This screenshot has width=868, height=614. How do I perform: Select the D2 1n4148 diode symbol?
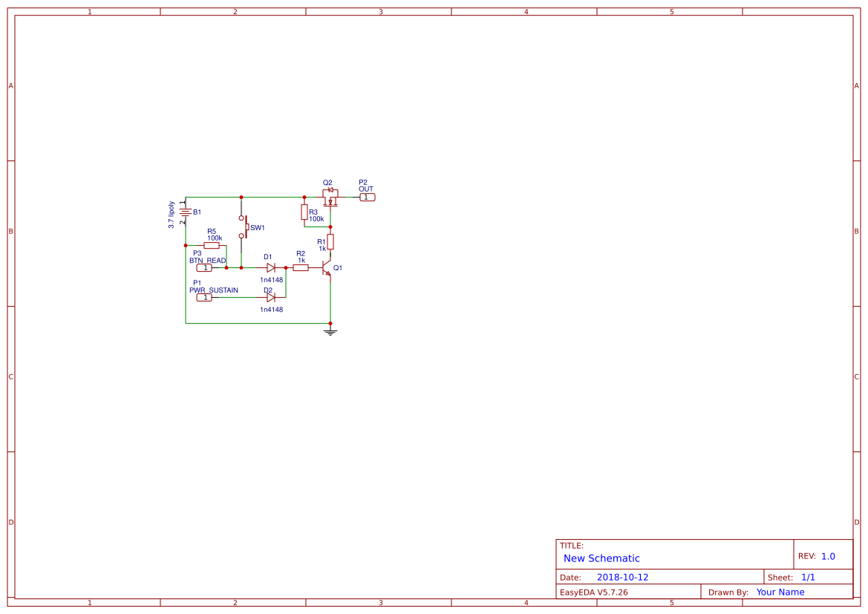pos(271,297)
